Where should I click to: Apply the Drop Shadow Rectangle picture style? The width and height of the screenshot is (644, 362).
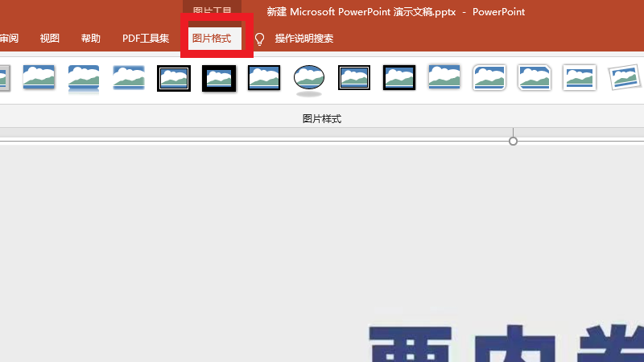point(39,77)
